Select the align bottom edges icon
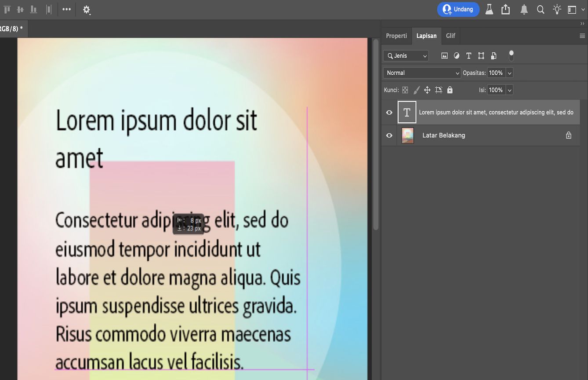588x380 pixels. pos(33,9)
